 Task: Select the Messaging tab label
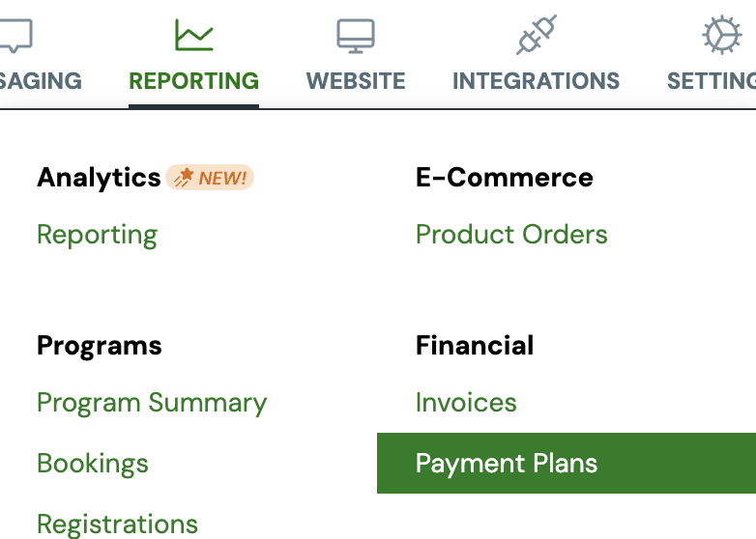coord(41,80)
